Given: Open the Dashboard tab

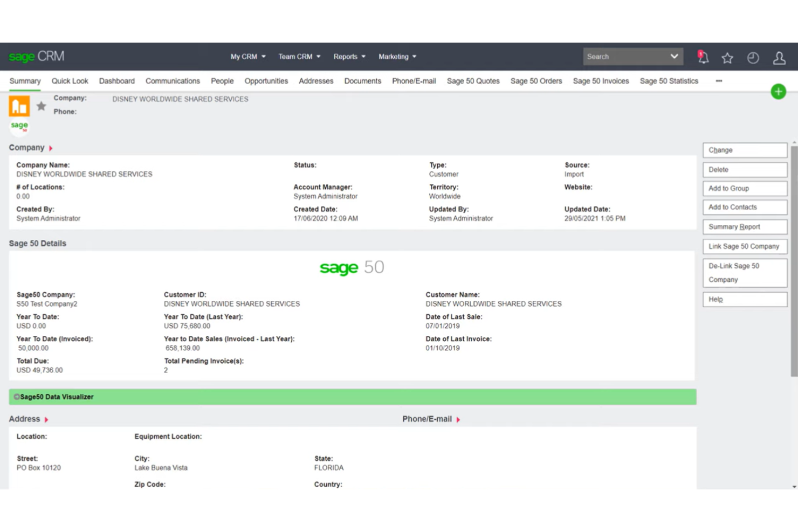Looking at the screenshot, I should pos(116,81).
